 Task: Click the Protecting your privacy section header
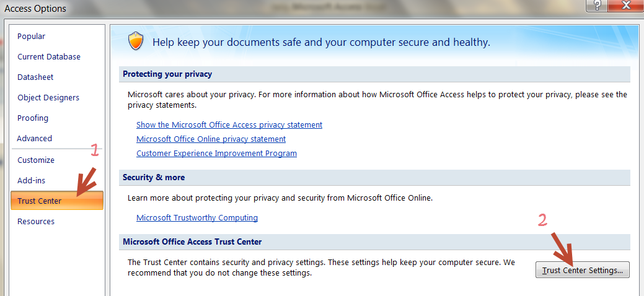(167, 74)
